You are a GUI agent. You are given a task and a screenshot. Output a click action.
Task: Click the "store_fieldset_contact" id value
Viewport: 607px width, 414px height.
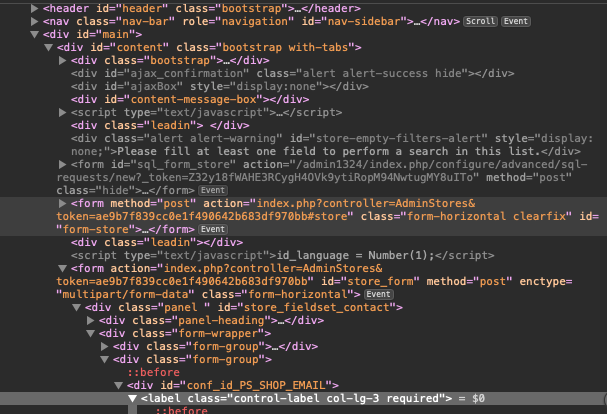tap(316, 307)
